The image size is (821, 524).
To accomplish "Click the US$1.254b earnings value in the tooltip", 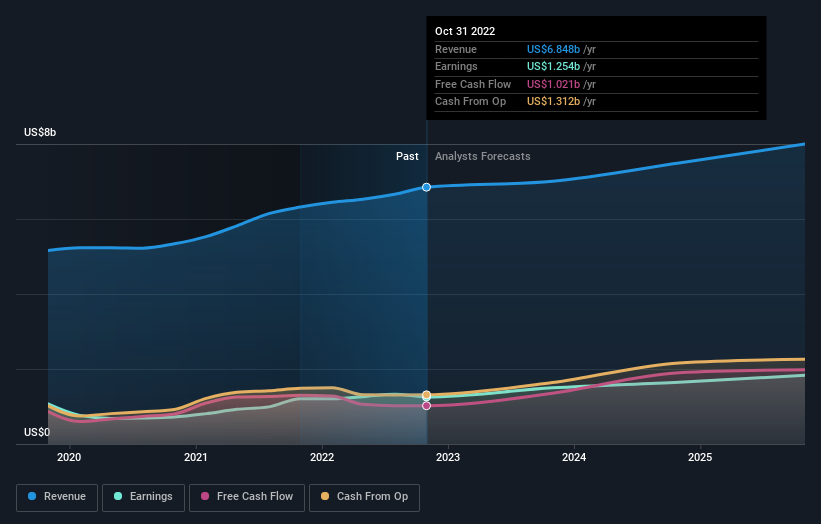I will click(553, 66).
